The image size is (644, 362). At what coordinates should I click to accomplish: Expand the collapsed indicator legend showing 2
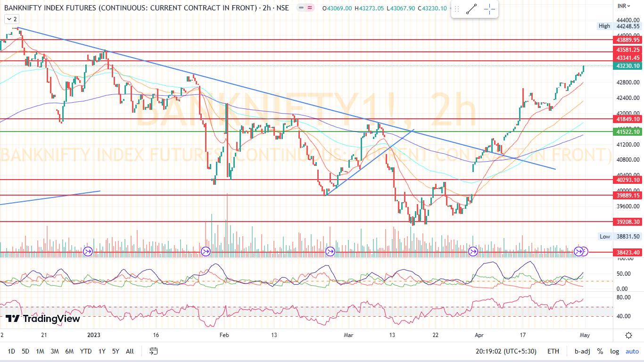[x=11, y=19]
